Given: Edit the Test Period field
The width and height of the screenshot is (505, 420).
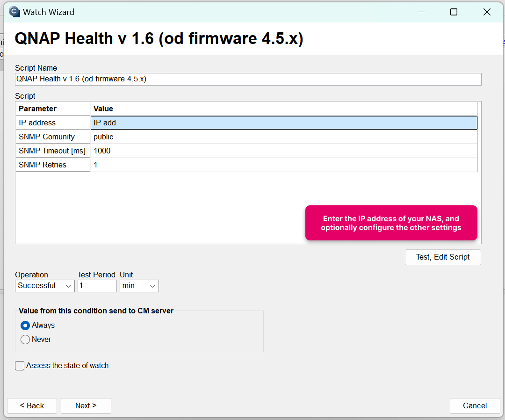Looking at the screenshot, I should pyautogui.click(x=97, y=286).
